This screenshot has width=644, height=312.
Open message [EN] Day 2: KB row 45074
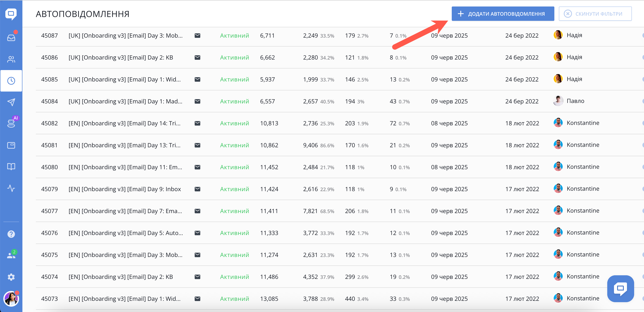click(x=121, y=277)
